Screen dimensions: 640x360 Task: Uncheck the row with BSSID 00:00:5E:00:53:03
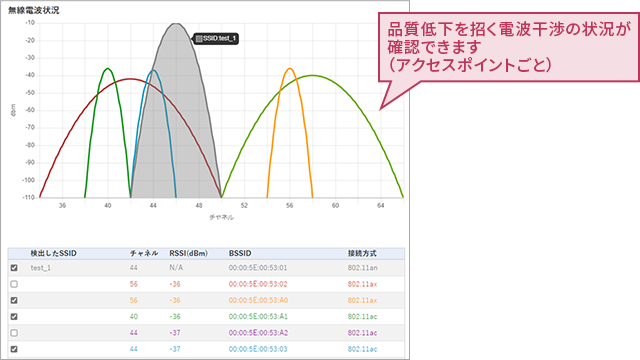14,349
